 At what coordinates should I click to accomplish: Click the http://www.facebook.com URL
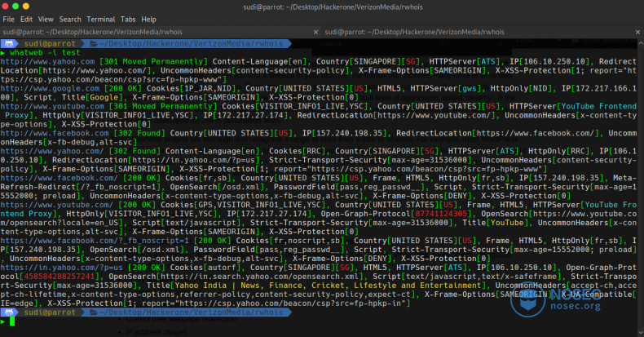click(55, 133)
